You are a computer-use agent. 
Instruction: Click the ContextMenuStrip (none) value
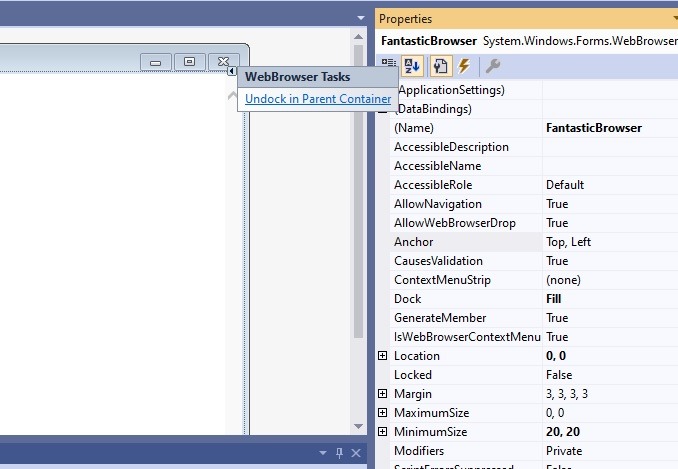click(x=563, y=280)
